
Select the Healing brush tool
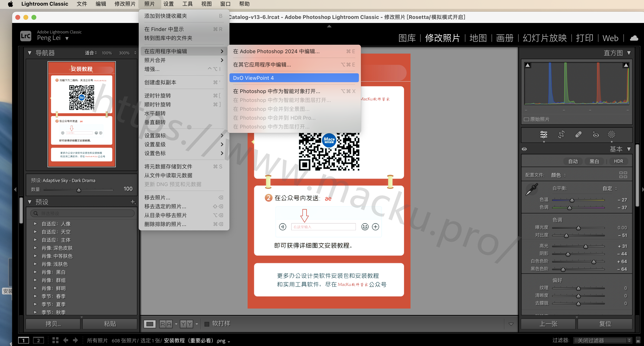[578, 135]
